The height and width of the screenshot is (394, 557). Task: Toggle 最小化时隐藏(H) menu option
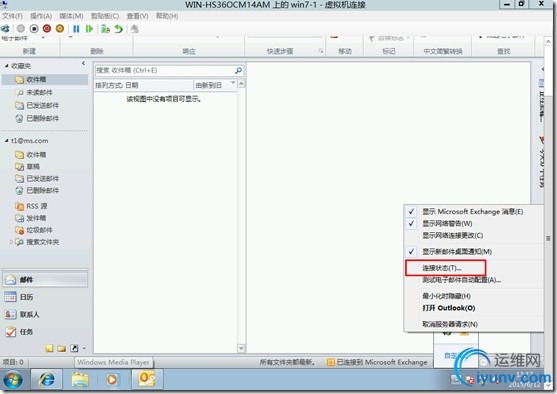coord(474,296)
